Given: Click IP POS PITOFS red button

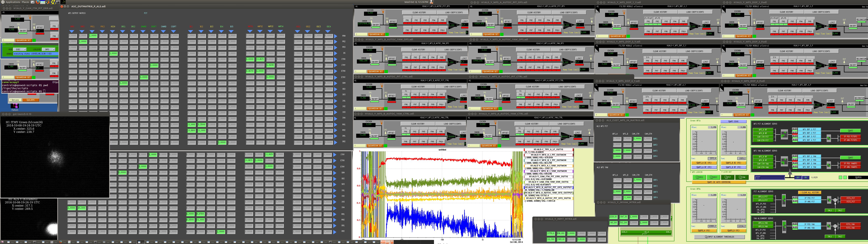Looking at the screenshot, I should coord(851,137).
